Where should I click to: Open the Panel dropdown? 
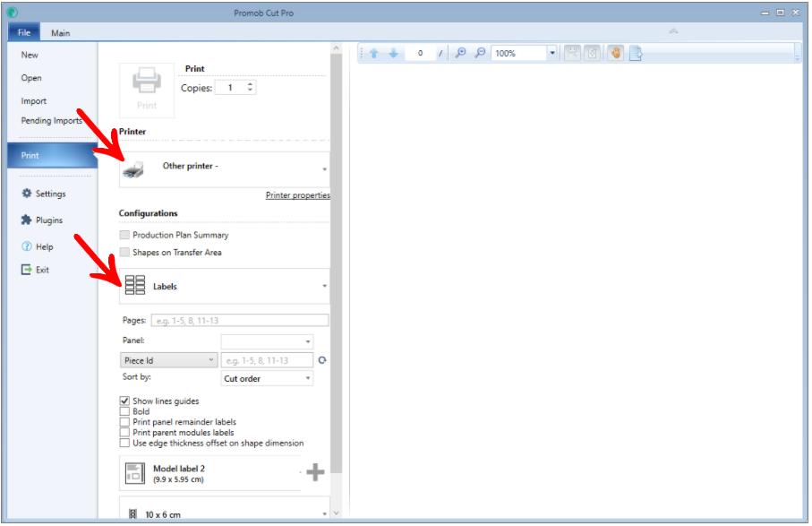pos(267,341)
